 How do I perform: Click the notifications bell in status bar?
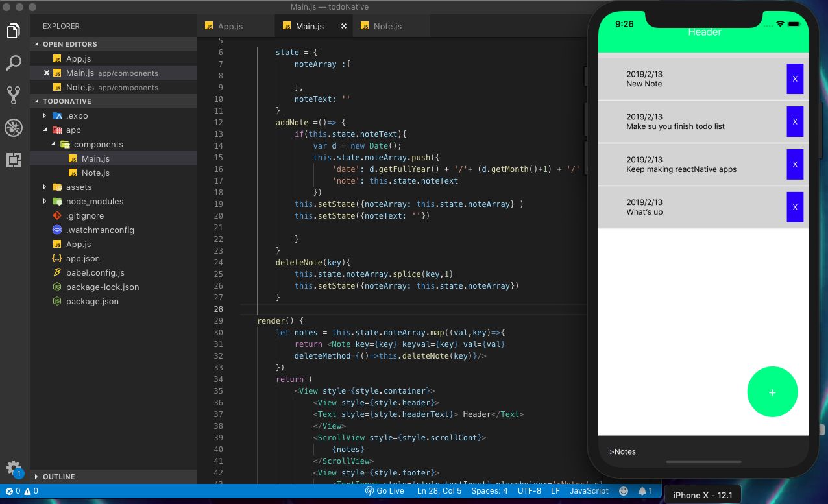click(643, 491)
